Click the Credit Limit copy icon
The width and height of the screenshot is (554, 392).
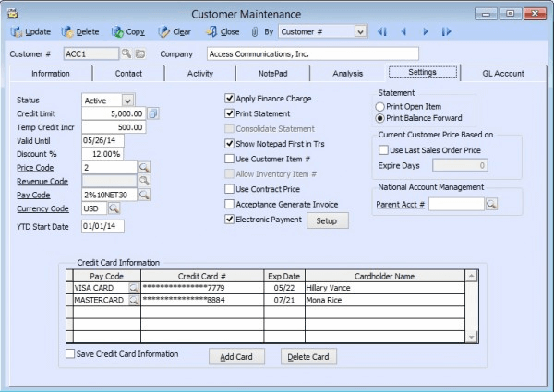point(153,113)
